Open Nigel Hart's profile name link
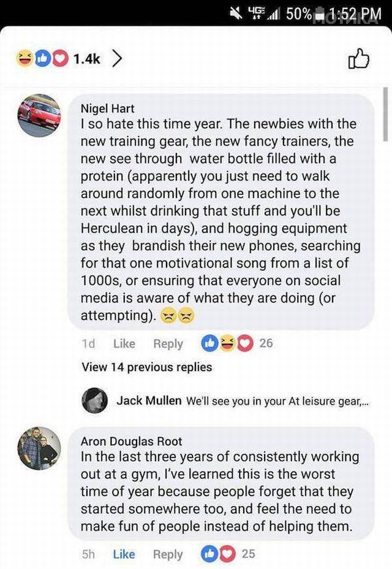Viewport: 392px width, 569px height. (107, 108)
